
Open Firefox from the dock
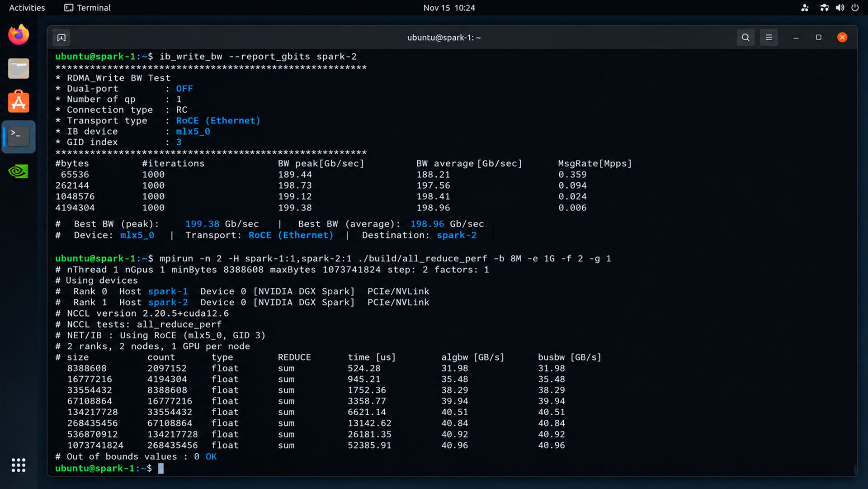click(19, 35)
